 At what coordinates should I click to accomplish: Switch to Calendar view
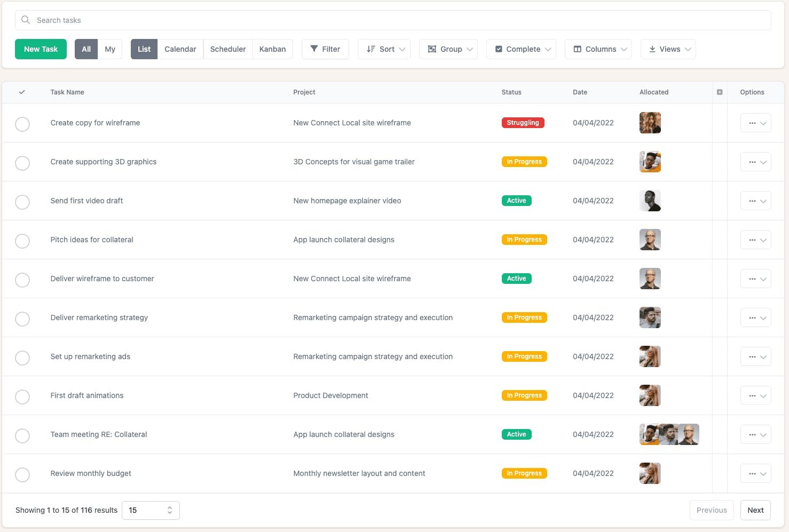180,49
